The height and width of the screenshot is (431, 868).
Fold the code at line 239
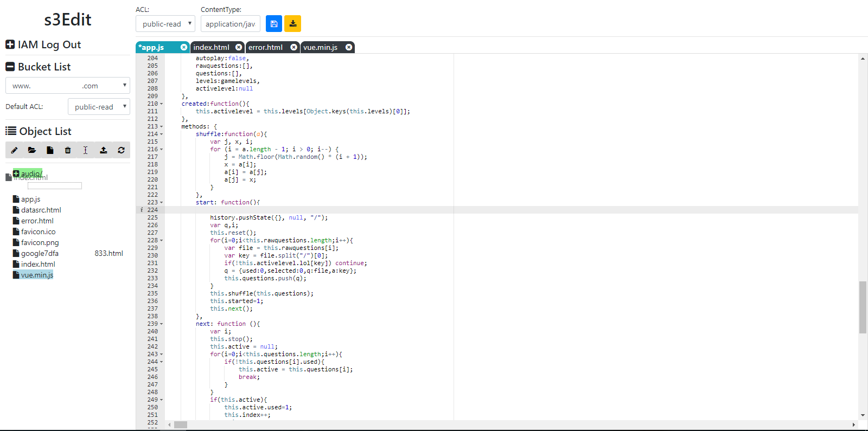point(161,324)
